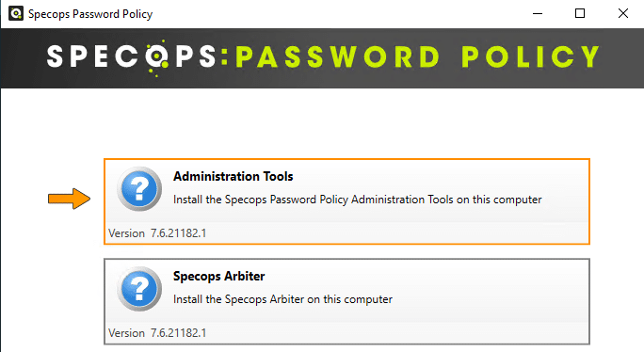Click the word Version in Specops Arbiter panel
Screen dimensions: 644x352
click(x=126, y=333)
